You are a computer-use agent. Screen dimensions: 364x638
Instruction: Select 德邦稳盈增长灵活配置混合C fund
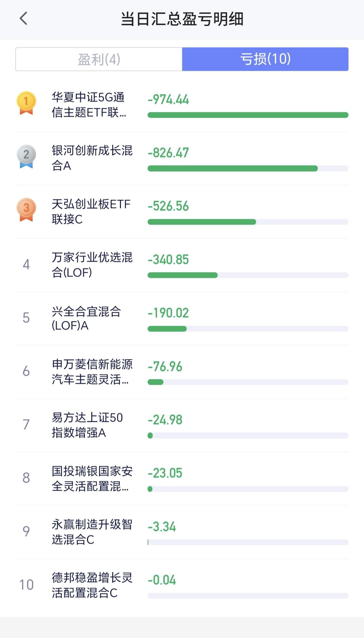click(182, 585)
